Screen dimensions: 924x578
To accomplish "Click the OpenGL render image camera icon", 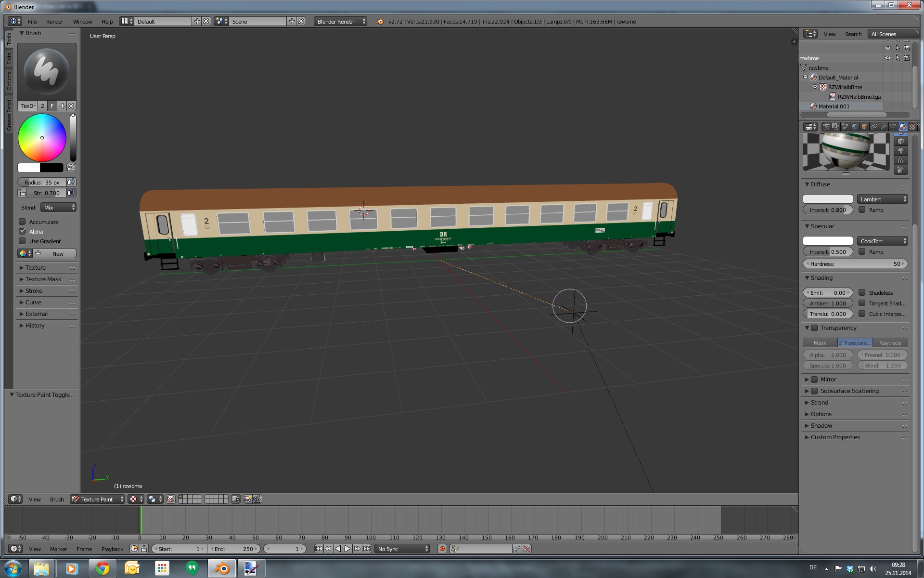I will point(247,499).
